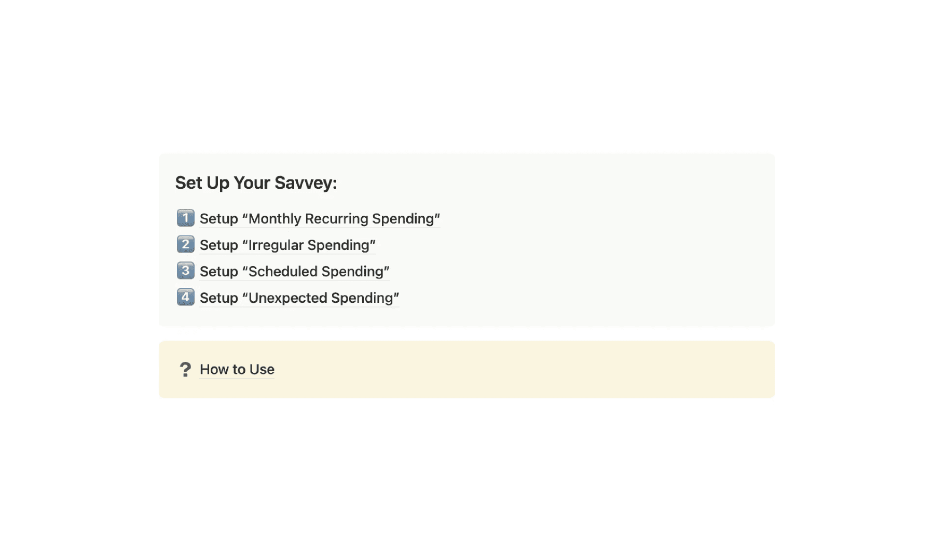
Task: Click the number 4 keycap emoji
Action: (185, 298)
